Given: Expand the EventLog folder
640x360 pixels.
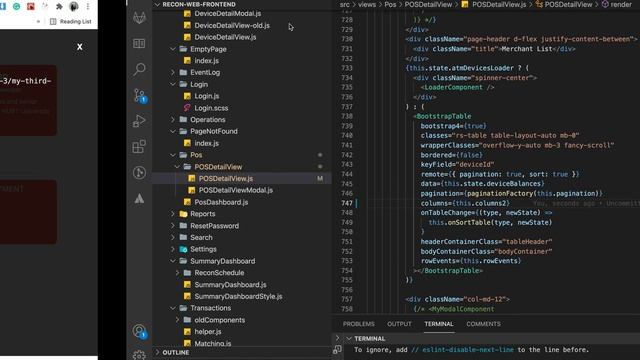Looking at the screenshot, I should click(173, 72).
